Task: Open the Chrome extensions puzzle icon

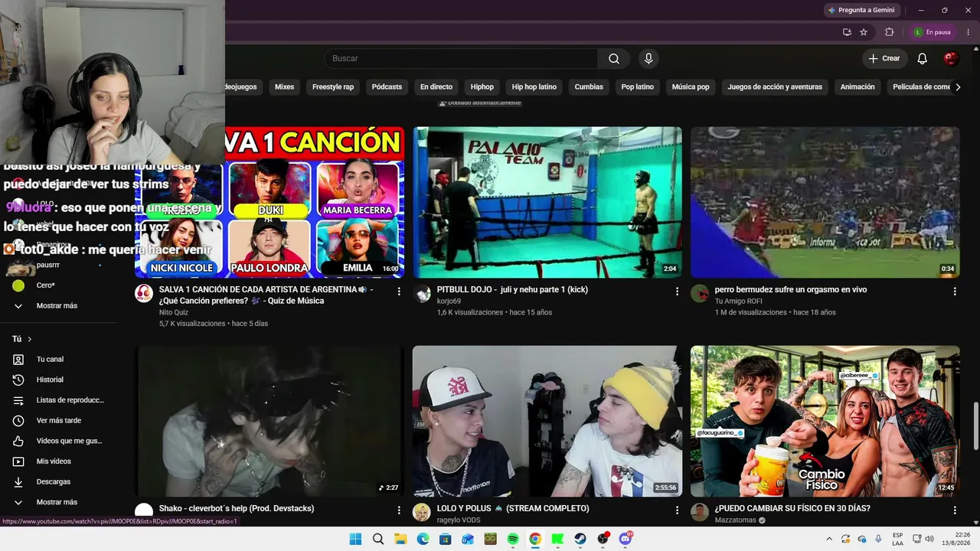Action: point(889,32)
